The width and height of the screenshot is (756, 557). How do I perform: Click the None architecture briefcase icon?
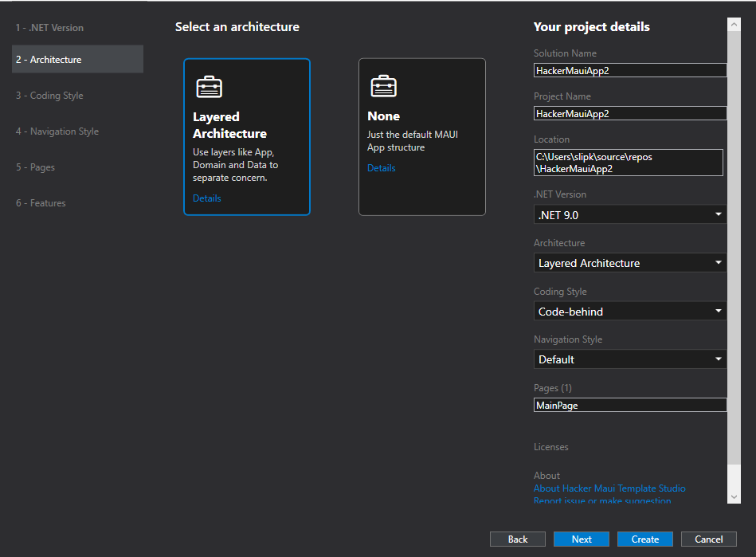point(383,86)
